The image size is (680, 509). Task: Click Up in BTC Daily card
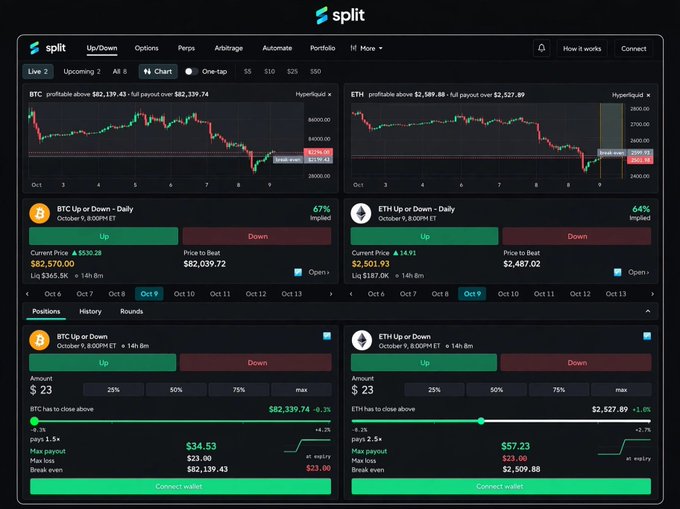[x=104, y=236]
